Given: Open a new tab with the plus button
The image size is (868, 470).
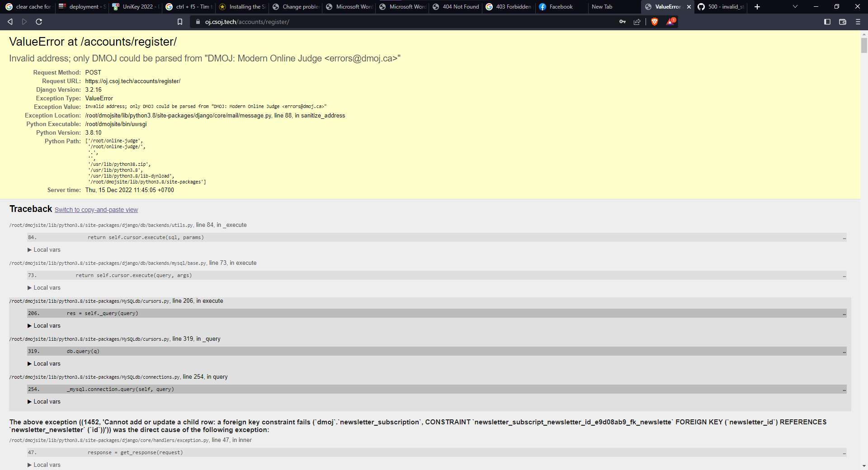Looking at the screenshot, I should [756, 7].
